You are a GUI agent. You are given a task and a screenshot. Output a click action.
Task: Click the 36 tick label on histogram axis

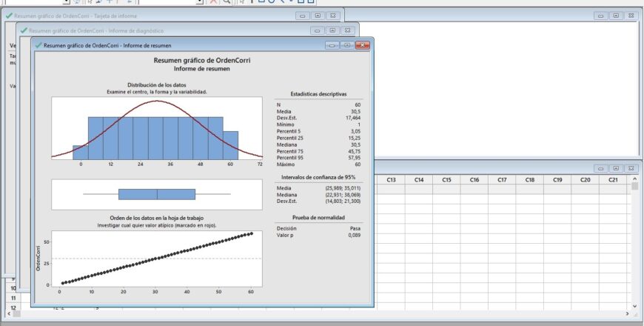click(170, 164)
